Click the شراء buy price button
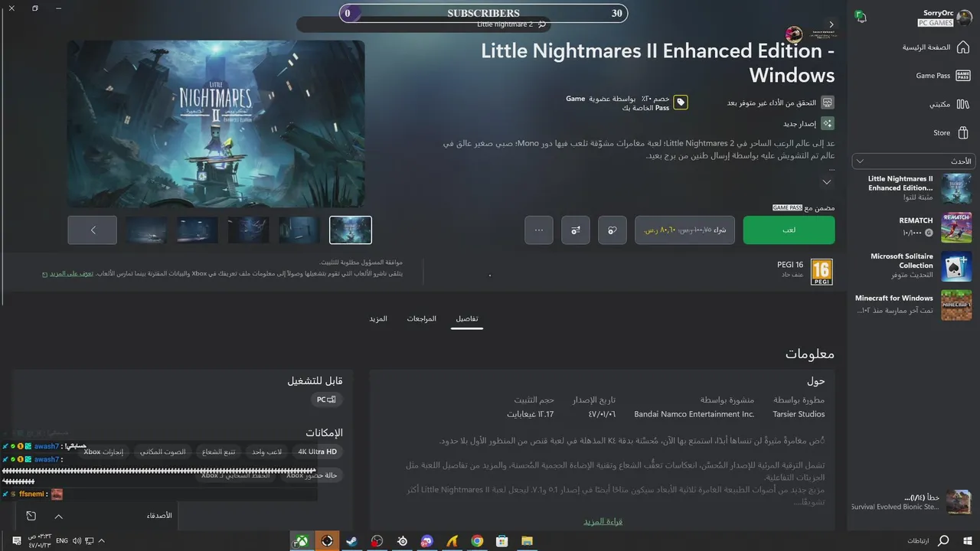This screenshot has height=551, width=980. point(685,230)
